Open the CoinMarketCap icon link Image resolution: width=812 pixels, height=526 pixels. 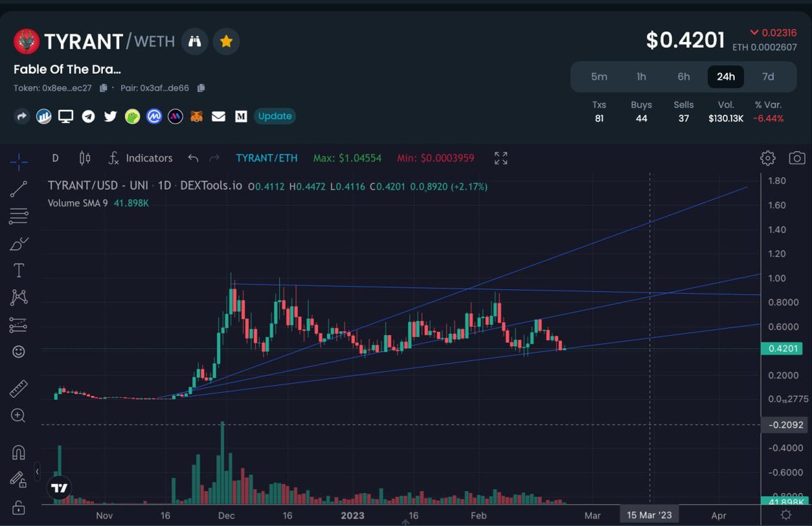click(154, 116)
